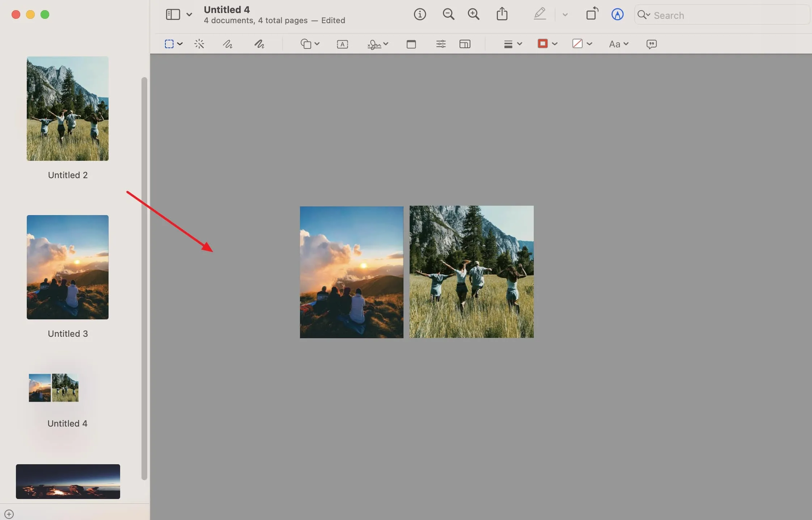Select the Sketch tool
Image resolution: width=812 pixels, height=520 pixels.
pyautogui.click(x=228, y=44)
